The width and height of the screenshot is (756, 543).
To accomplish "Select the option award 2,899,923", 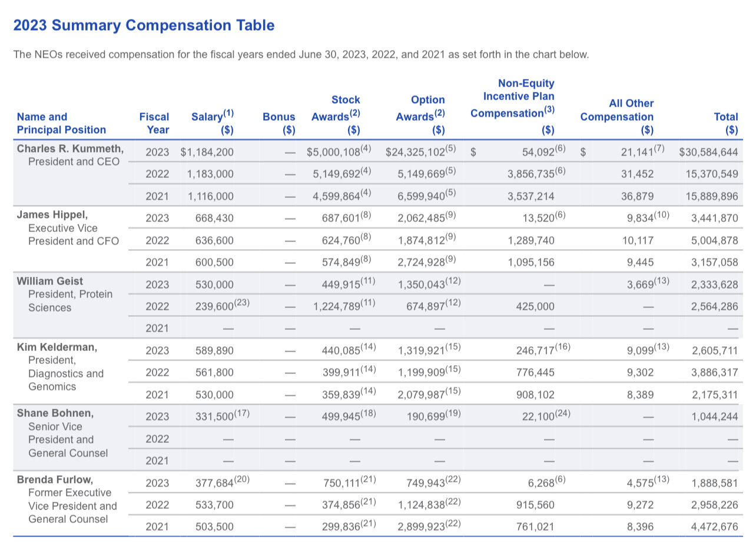I will pos(420,527).
